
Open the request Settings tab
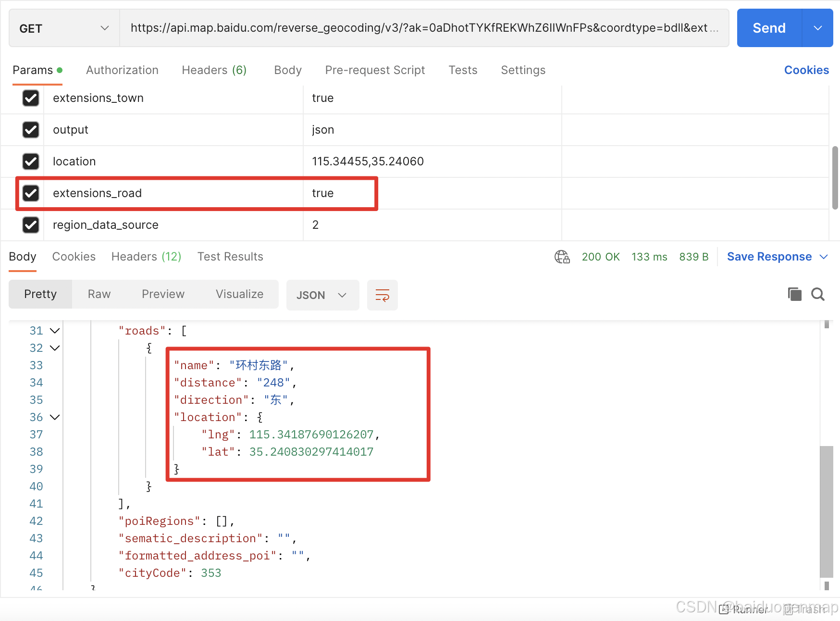pyautogui.click(x=523, y=70)
